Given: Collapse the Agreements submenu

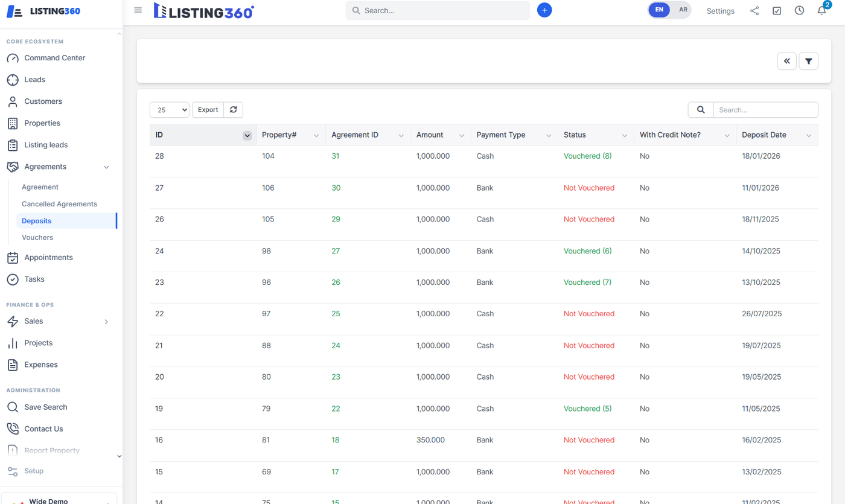Looking at the screenshot, I should [106, 167].
